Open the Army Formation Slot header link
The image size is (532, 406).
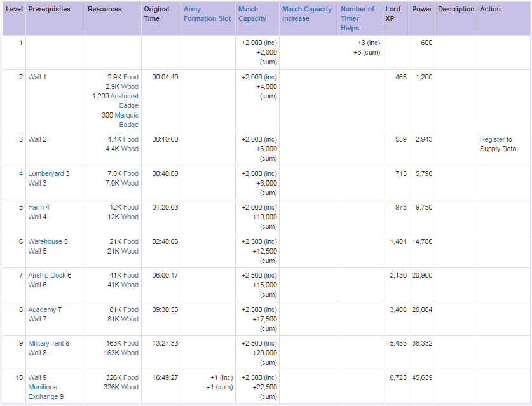coord(207,14)
